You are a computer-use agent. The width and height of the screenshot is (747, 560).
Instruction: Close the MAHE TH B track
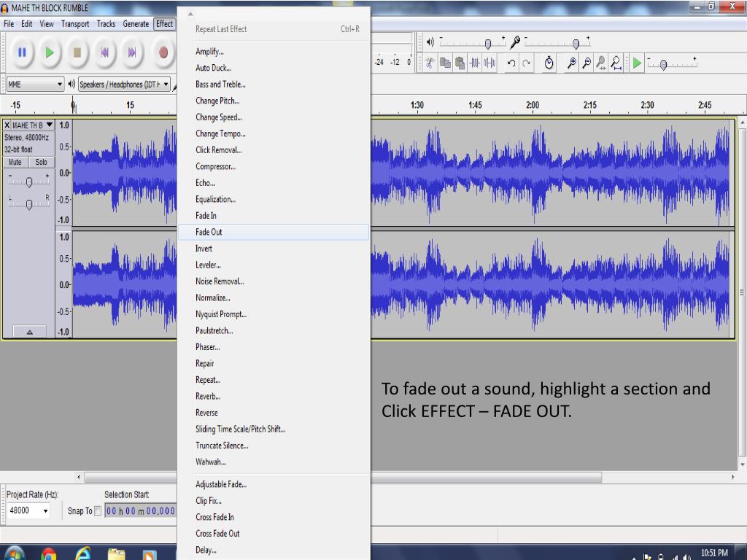coord(7,125)
